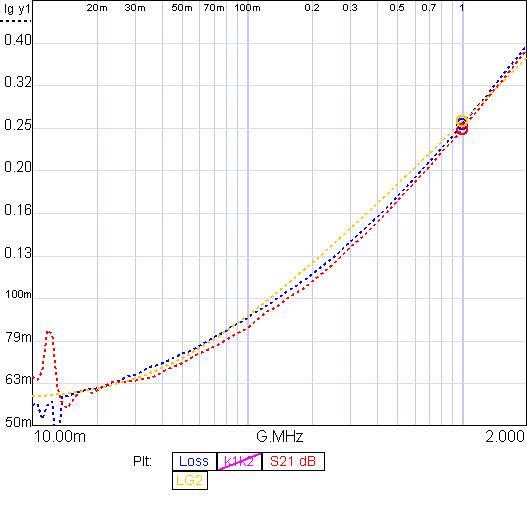Click the 50m y-axis minimum label
Screen dimensions: 527x527
click(18, 422)
